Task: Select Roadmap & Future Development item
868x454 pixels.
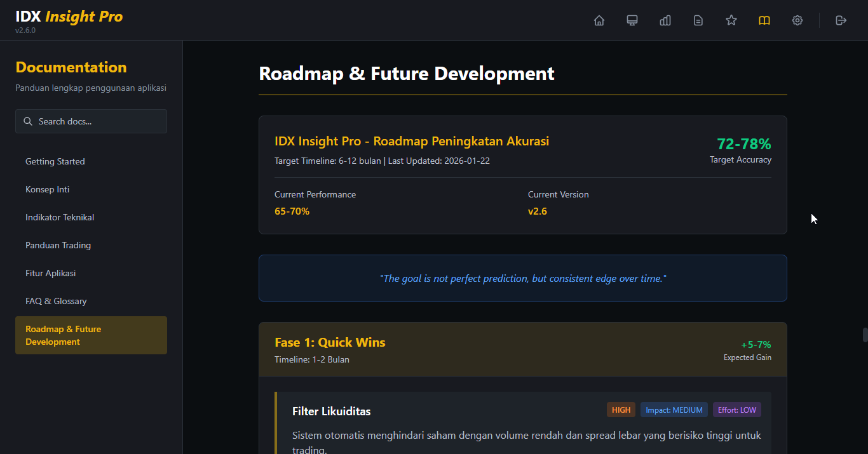Action: pos(91,335)
